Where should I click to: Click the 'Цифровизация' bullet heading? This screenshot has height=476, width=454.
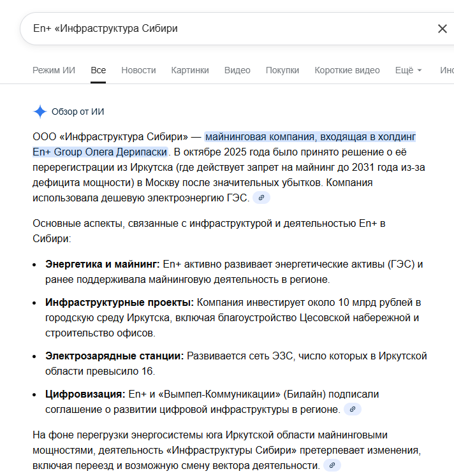tap(85, 394)
